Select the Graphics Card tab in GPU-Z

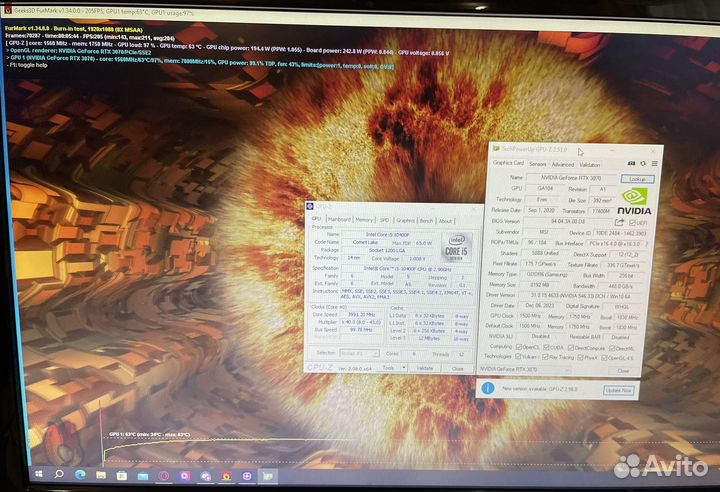[508, 163]
